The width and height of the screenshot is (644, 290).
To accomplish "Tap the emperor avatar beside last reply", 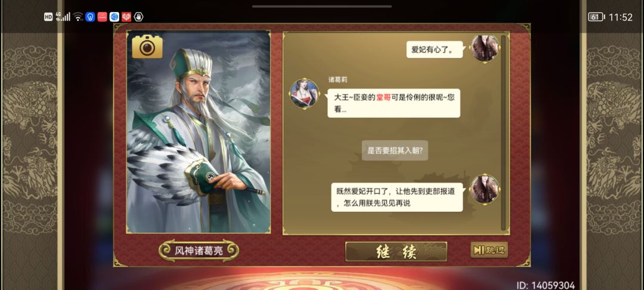I will pos(485,189).
